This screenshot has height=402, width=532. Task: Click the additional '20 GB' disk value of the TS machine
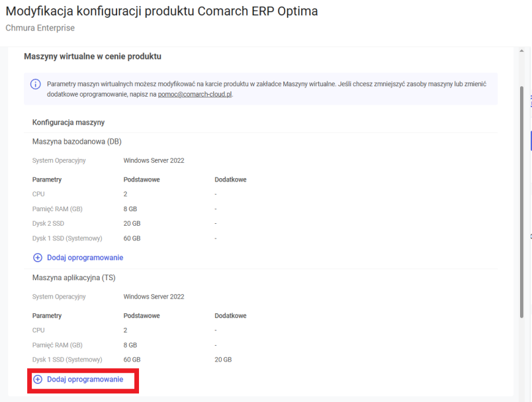[223, 360]
